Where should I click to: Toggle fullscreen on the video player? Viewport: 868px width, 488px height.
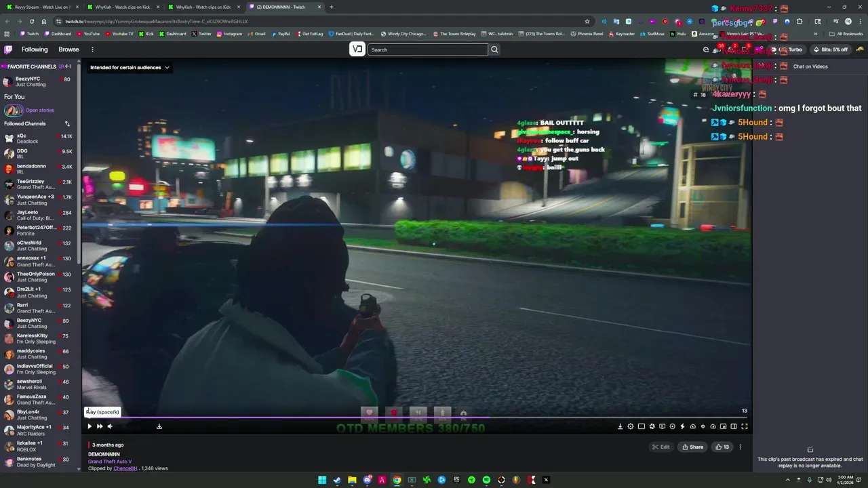pyautogui.click(x=744, y=426)
